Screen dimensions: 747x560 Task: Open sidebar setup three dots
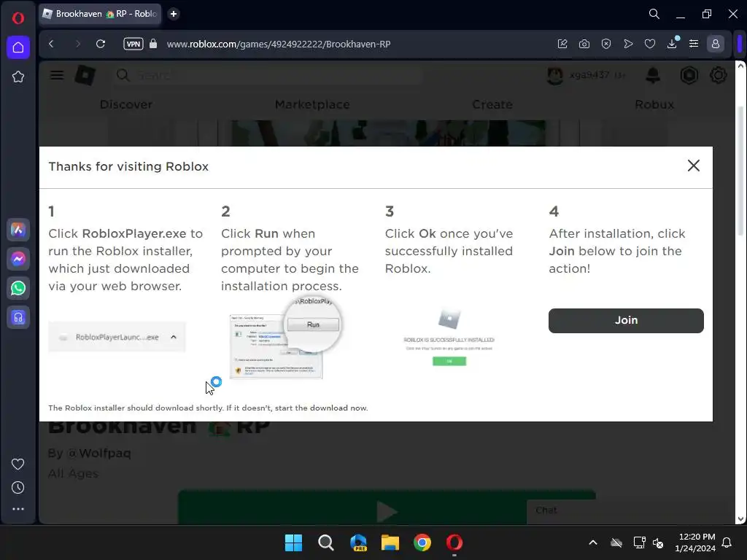tap(18, 509)
